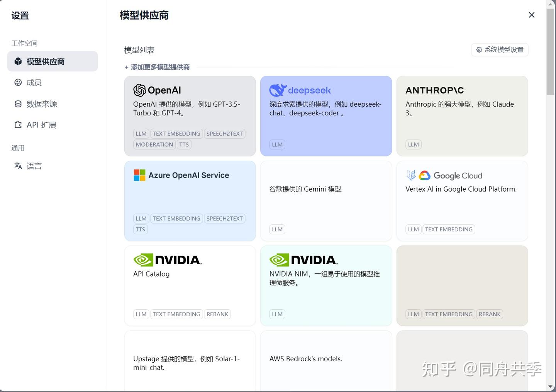
Task: Select the Gemini model provider card
Action: coord(326,201)
